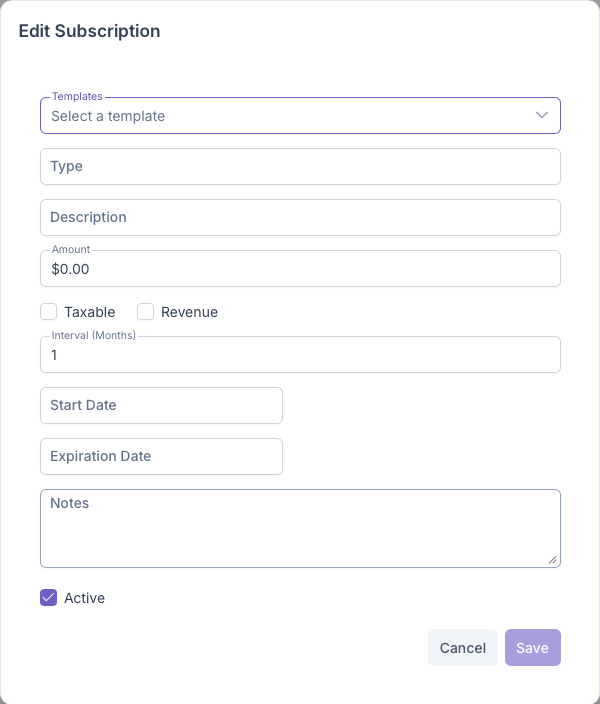This screenshot has width=600, height=704.
Task: Click the 'Taxable' label text
Action: point(90,312)
